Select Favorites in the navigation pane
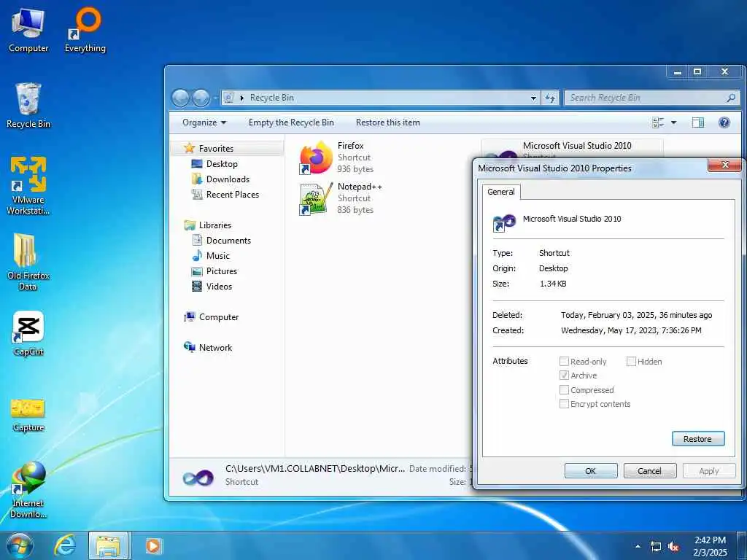 (x=216, y=149)
